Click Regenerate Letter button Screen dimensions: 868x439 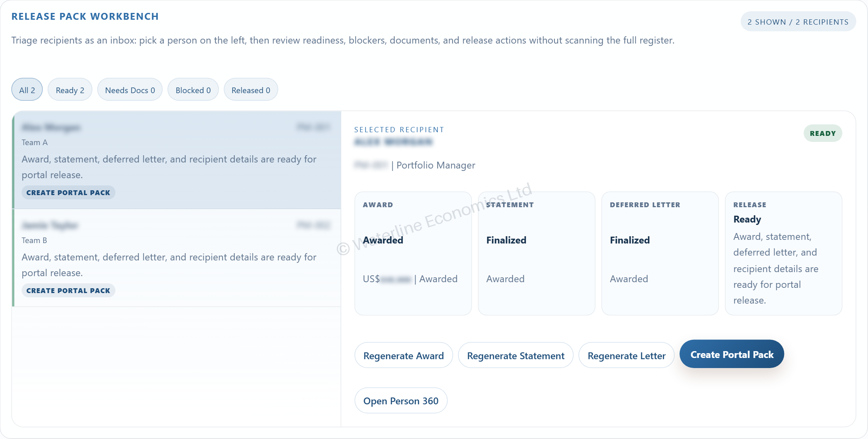626,356
